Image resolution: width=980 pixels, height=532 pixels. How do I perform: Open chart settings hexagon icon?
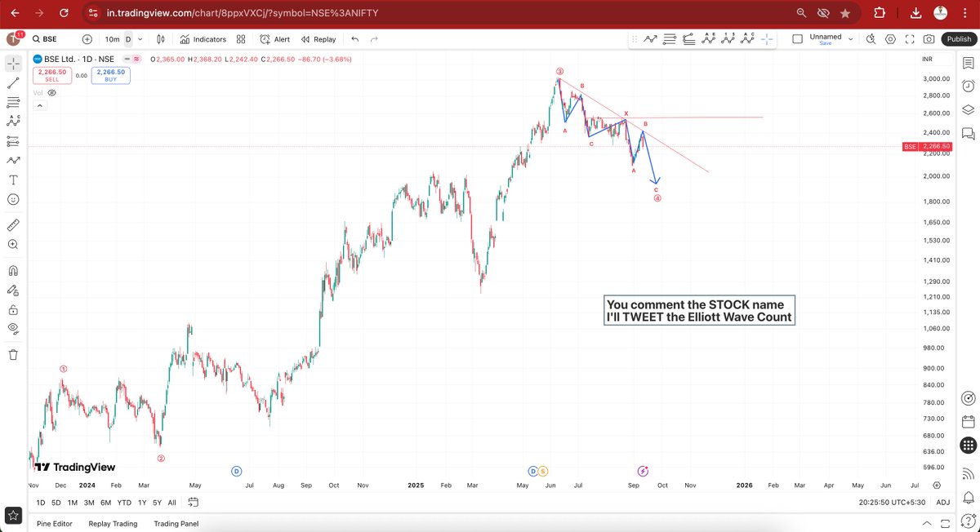click(x=890, y=38)
